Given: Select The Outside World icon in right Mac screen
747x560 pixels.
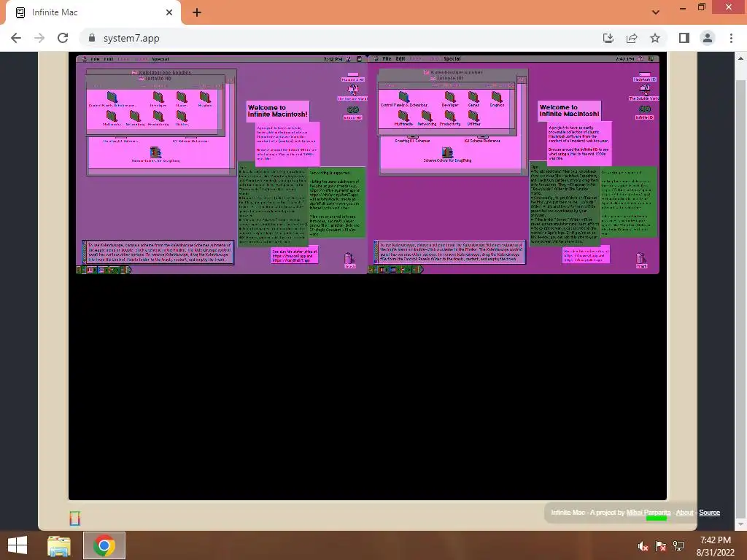Looking at the screenshot, I should pyautogui.click(x=644, y=93).
